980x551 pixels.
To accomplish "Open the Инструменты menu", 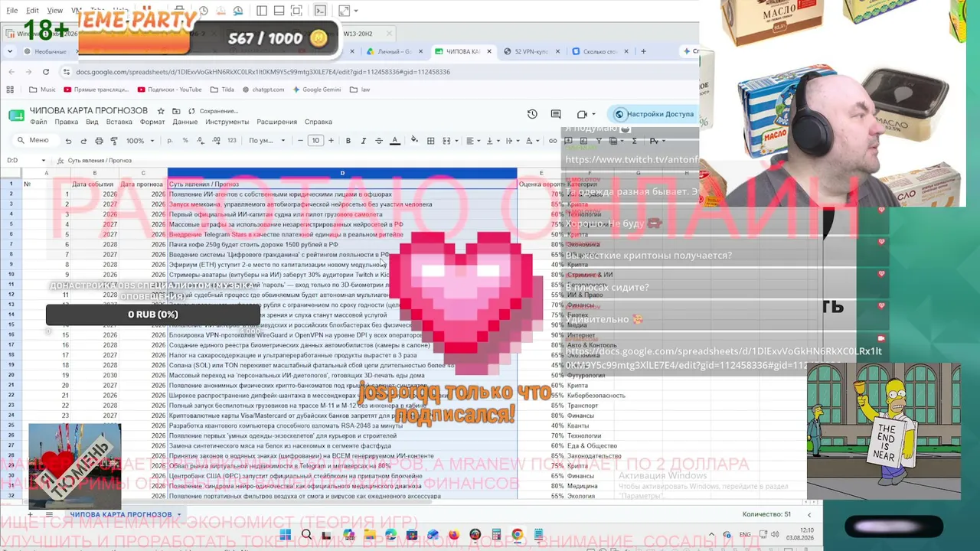I will (x=227, y=122).
